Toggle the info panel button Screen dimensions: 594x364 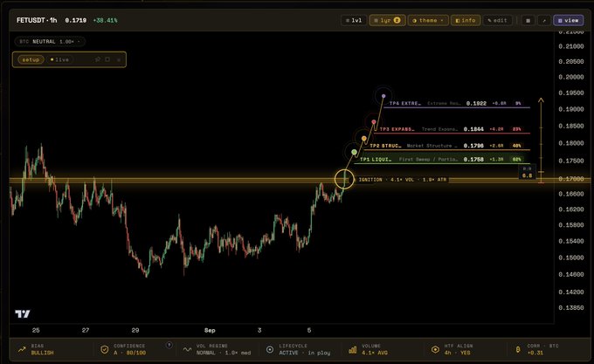tap(466, 20)
